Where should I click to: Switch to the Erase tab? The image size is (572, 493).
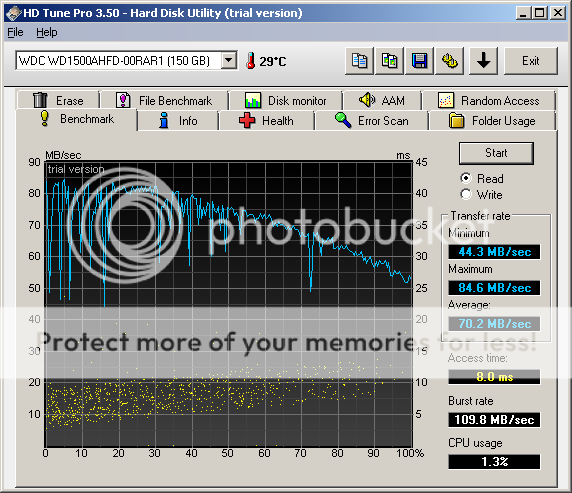click(x=58, y=100)
